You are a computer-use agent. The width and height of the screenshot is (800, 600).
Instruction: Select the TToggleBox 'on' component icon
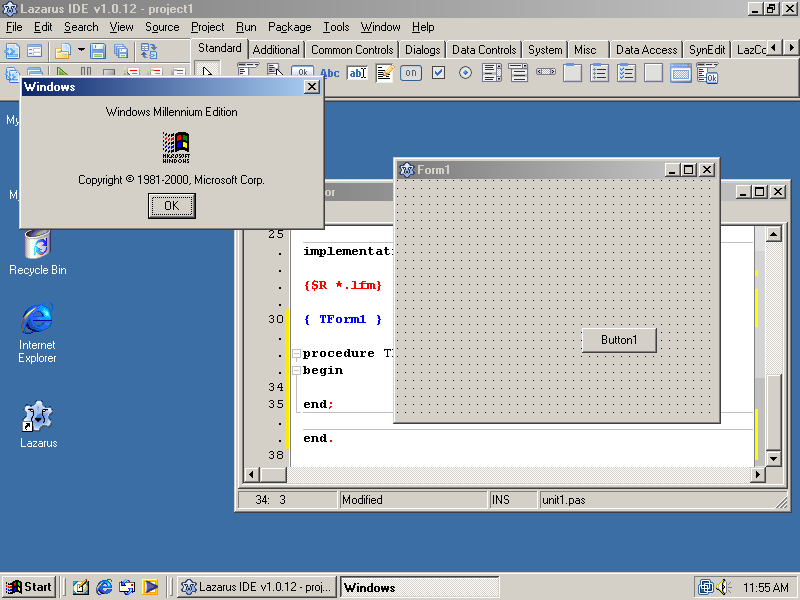pyautogui.click(x=411, y=73)
